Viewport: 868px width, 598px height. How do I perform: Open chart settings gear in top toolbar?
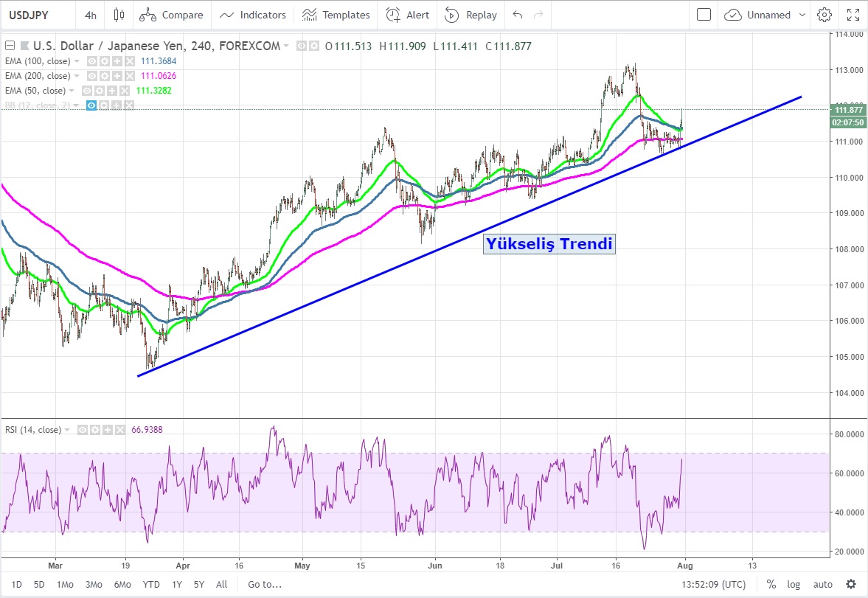pos(824,15)
